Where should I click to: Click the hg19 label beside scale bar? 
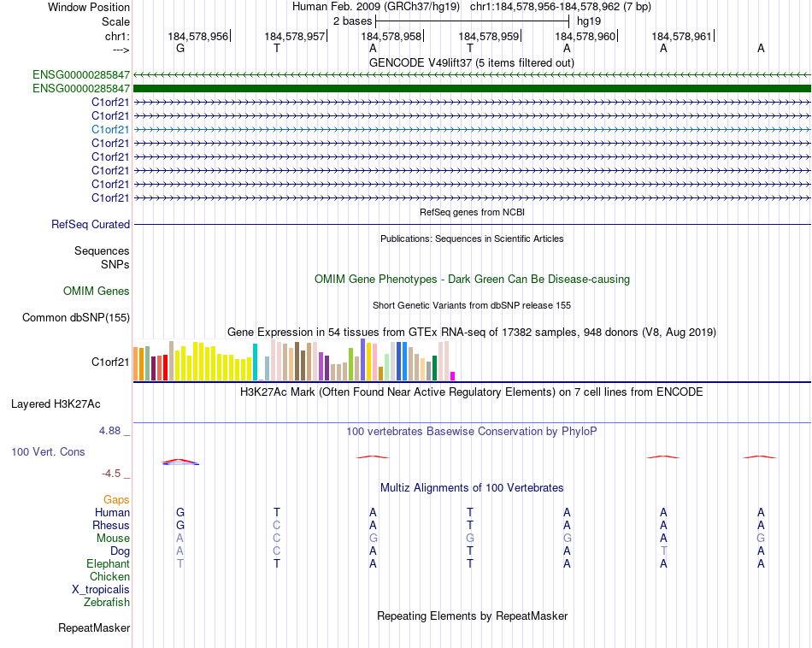pos(589,21)
